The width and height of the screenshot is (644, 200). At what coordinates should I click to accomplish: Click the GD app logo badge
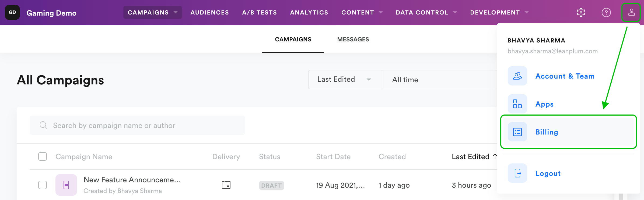[x=12, y=12]
